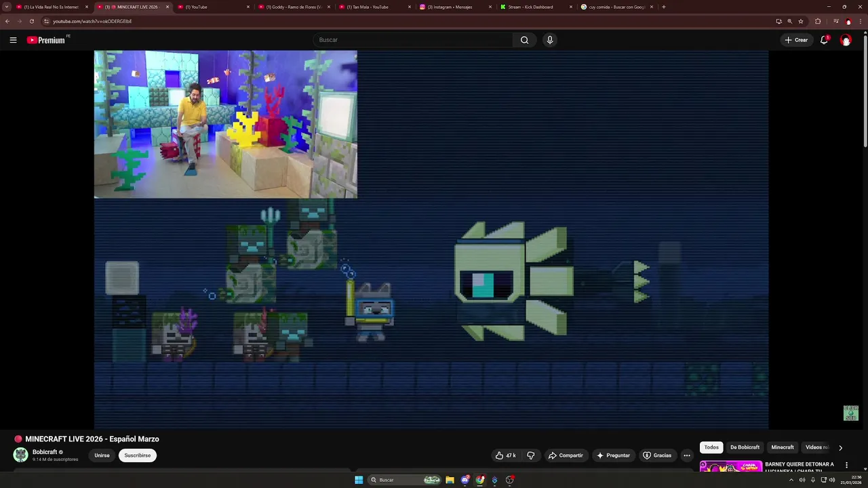Image resolution: width=868 pixels, height=488 pixels.
Task: Click the Unirse button
Action: 102,455
